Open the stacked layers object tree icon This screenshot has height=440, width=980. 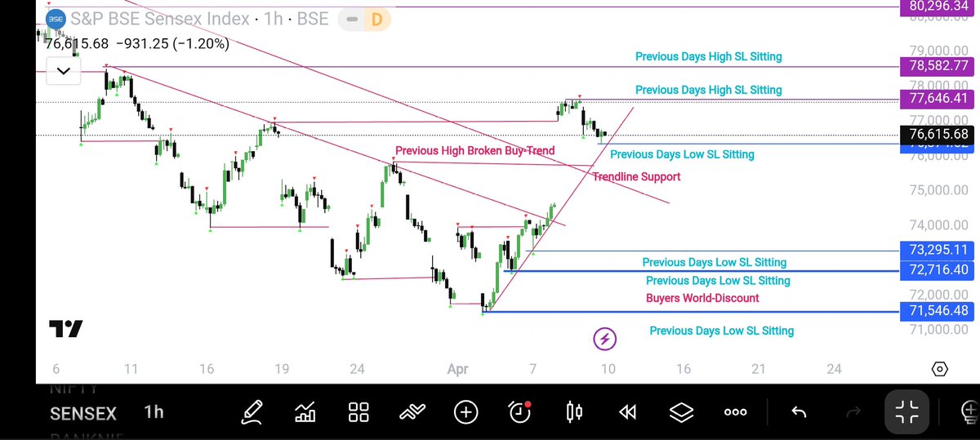(x=681, y=411)
